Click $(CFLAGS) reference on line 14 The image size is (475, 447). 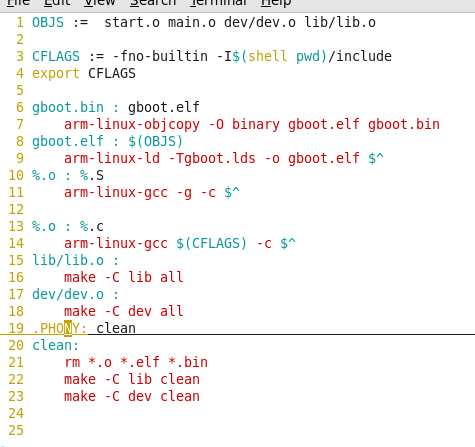[x=212, y=243]
